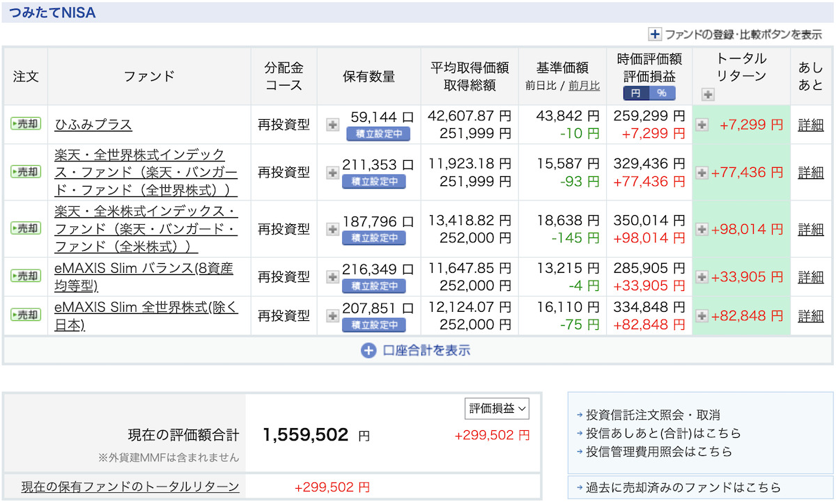836x504 pixels.
Task: Click つみたてNISA section heading
Action: (52, 13)
